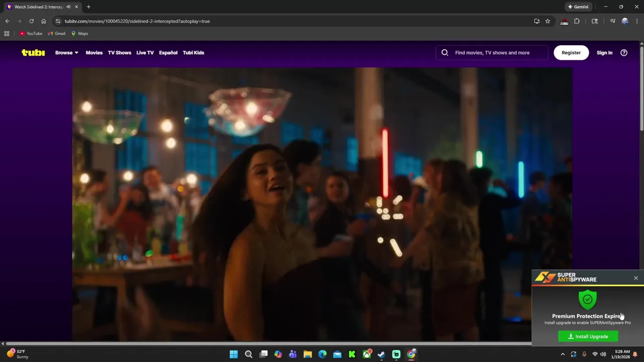
Task: Click the Install Upgrade button
Action: [x=588, y=336]
